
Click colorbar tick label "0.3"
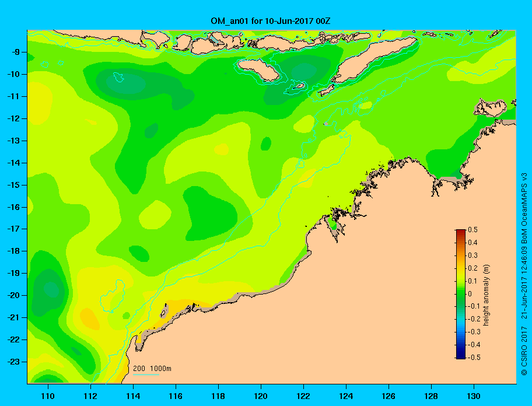[x=473, y=256]
